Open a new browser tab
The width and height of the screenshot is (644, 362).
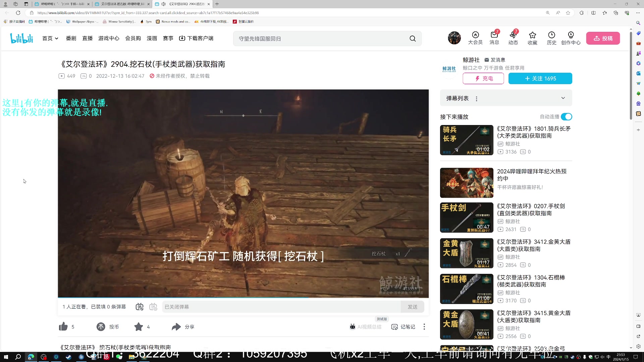pyautogui.click(x=217, y=4)
